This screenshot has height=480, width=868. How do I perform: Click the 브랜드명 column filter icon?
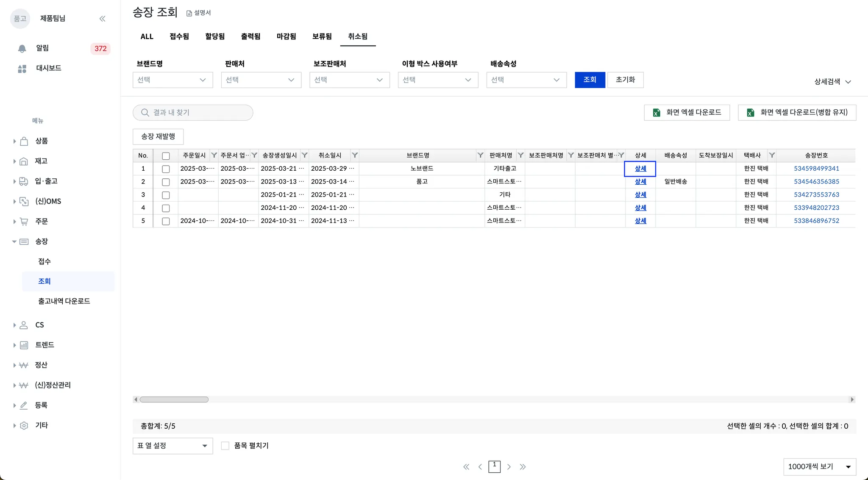click(480, 155)
